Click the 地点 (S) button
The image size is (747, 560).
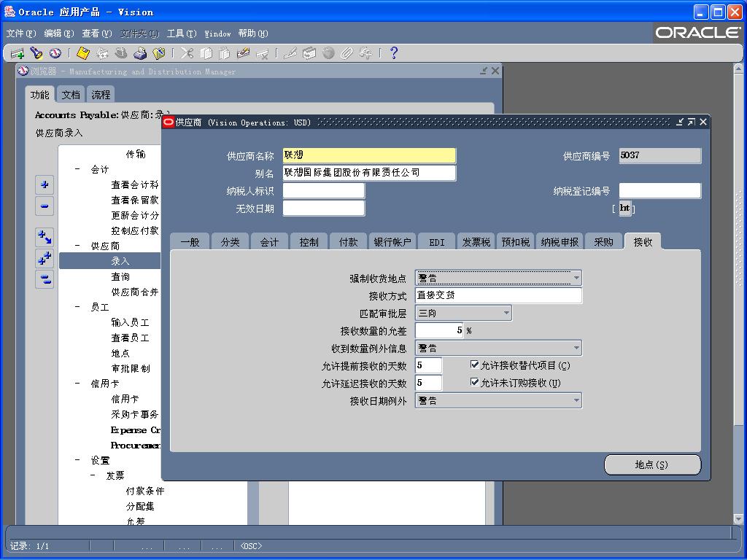click(x=652, y=464)
